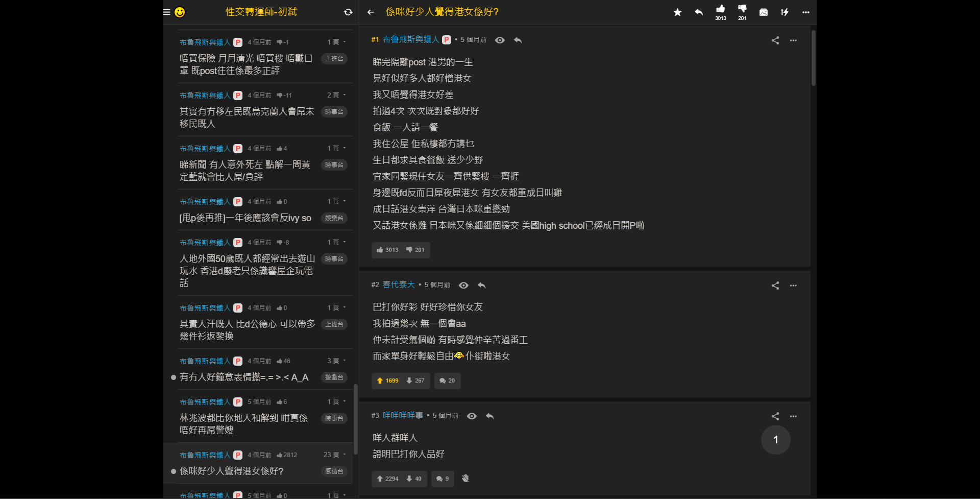Select the quick-reply arrow in the top bar
The width and height of the screenshot is (980, 499).
tap(698, 12)
